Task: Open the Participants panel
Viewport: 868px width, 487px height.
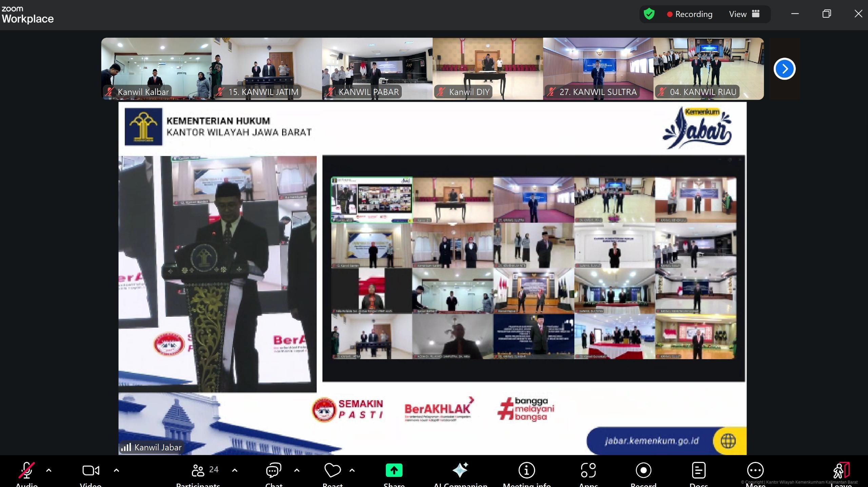Action: tap(198, 471)
